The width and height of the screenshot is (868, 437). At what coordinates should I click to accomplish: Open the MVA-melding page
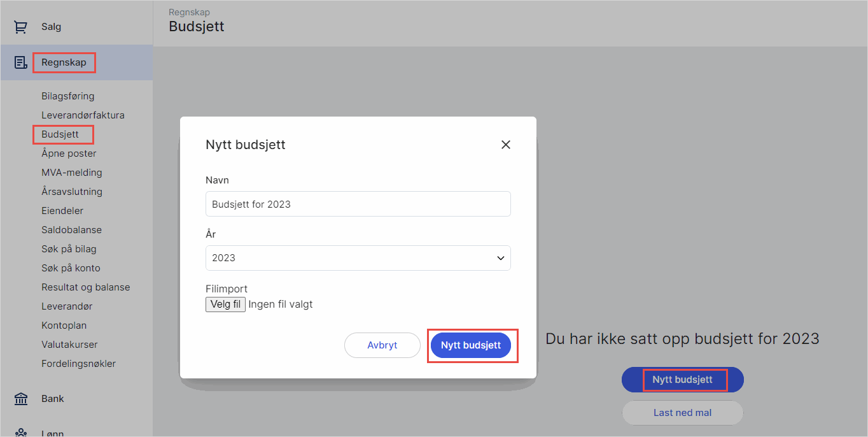click(x=72, y=173)
